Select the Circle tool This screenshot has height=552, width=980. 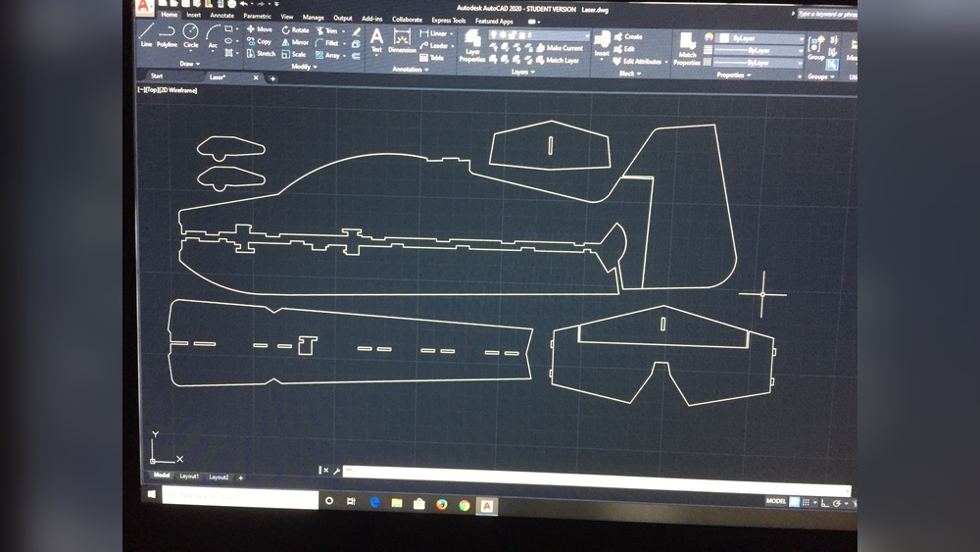[x=191, y=35]
